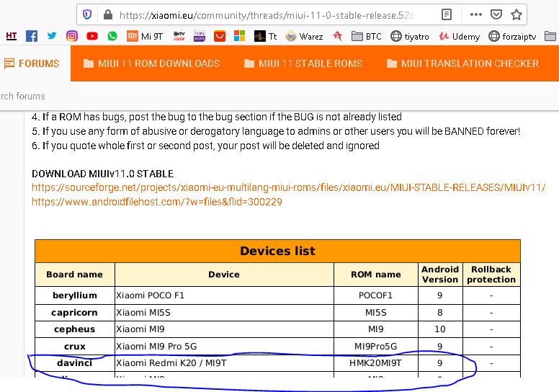Screen dimensions: 559x392
Task: Open the unlabeled bookmarks folder at bar end
Action: click(x=550, y=36)
